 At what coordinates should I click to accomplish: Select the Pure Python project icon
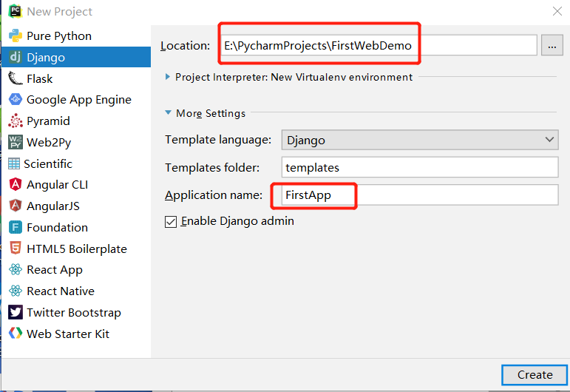16,36
